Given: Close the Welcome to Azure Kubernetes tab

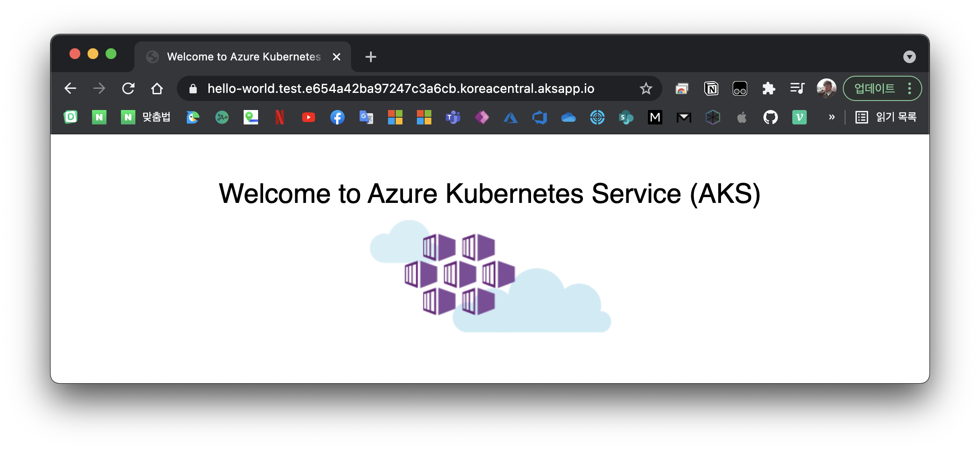Looking at the screenshot, I should tap(337, 57).
